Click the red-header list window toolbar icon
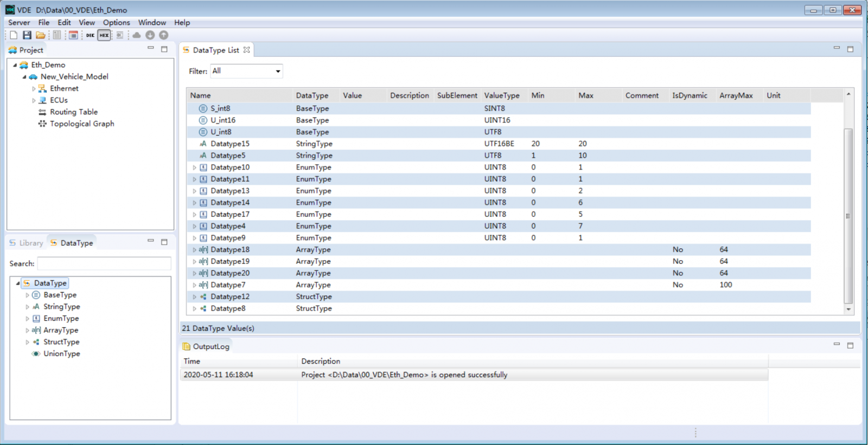Viewport: 868px width, 445px height. tap(73, 35)
